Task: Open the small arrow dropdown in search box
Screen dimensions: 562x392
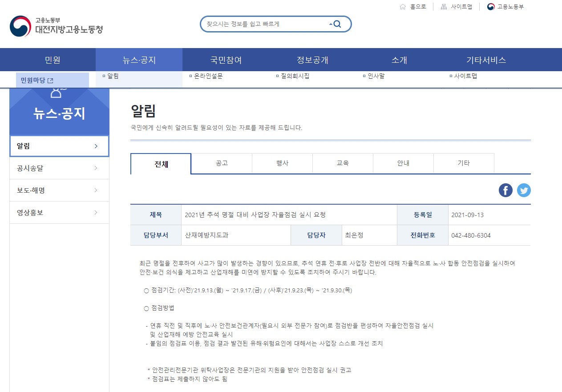Action: tap(331, 24)
